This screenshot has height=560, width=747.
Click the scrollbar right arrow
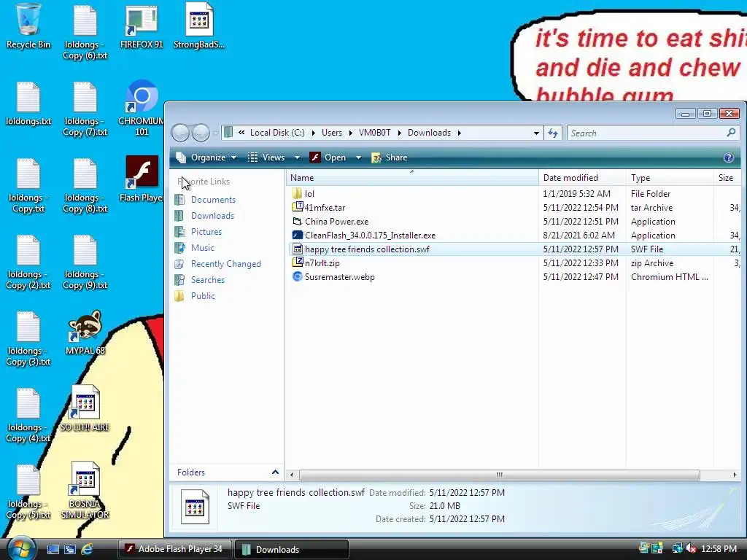click(x=735, y=475)
